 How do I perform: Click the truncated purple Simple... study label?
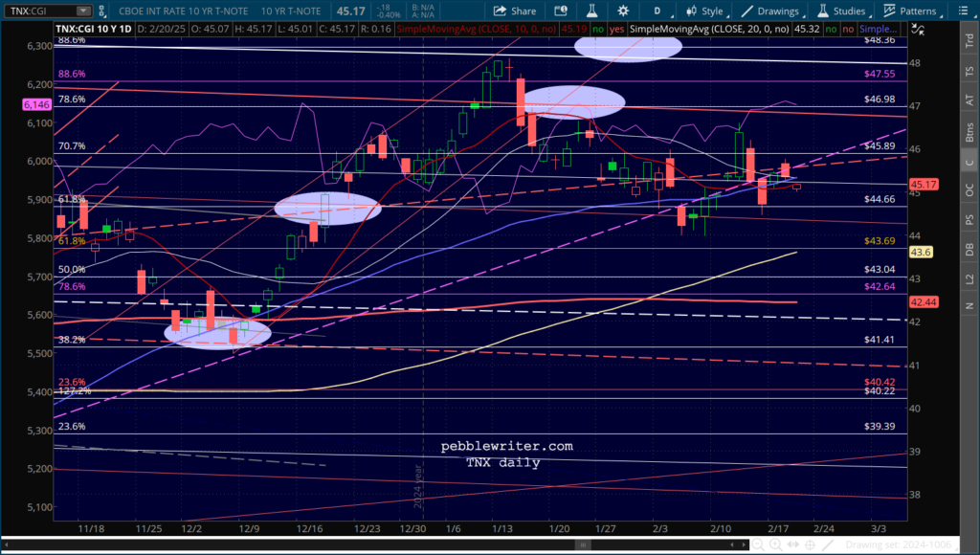(x=878, y=29)
